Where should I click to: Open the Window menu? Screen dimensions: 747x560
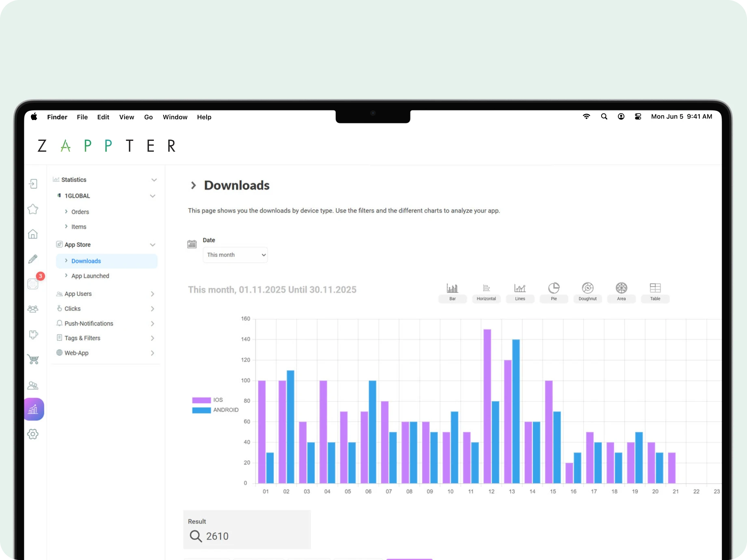(x=175, y=117)
